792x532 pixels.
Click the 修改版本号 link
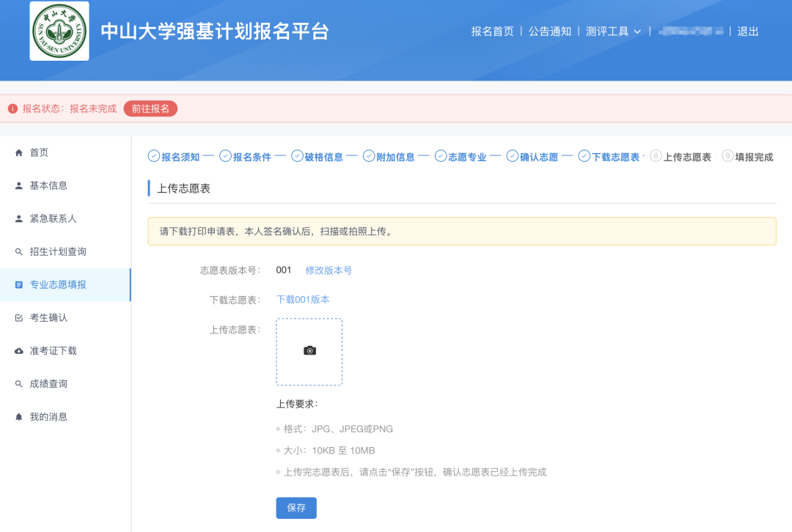pos(329,270)
